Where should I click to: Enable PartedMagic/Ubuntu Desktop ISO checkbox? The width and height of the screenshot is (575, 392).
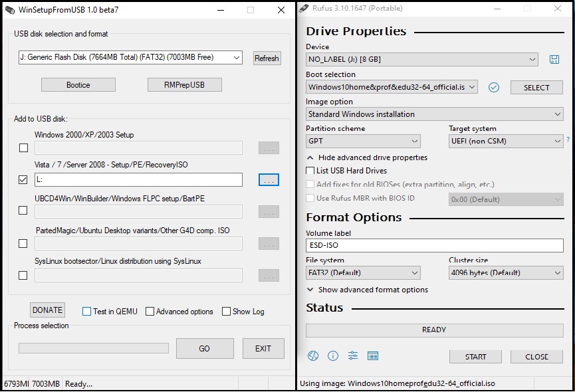tap(23, 244)
